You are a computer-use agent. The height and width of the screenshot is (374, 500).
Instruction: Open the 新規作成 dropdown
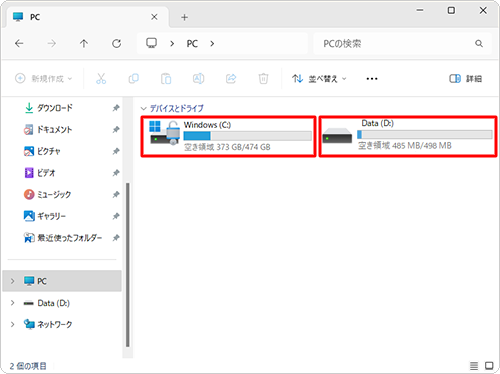[x=44, y=79]
